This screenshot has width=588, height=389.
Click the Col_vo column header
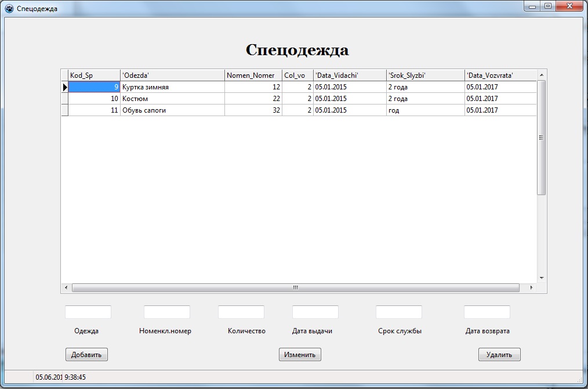tap(297, 75)
